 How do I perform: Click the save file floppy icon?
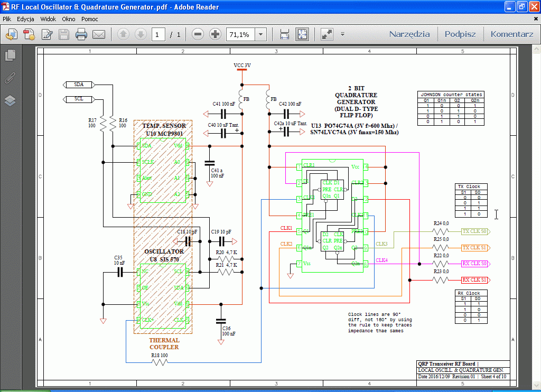pos(64,35)
